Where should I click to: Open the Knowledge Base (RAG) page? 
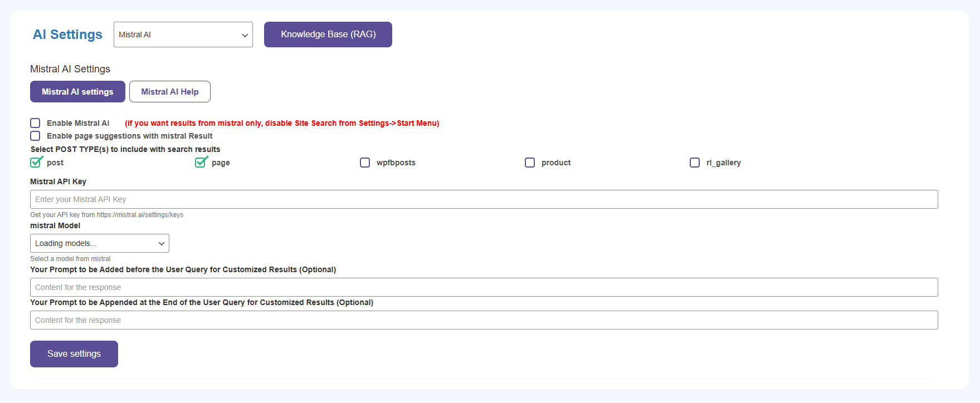coord(328,35)
